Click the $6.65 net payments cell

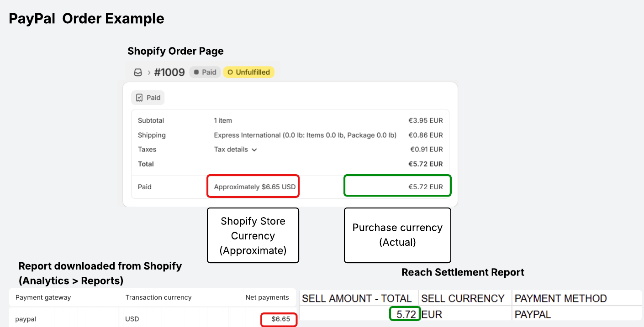tap(280, 319)
